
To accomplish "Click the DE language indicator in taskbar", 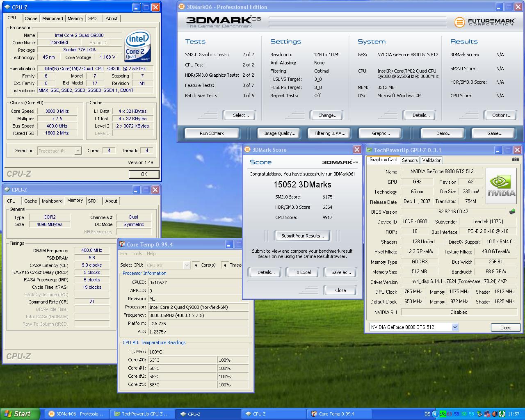I will (x=427, y=414).
